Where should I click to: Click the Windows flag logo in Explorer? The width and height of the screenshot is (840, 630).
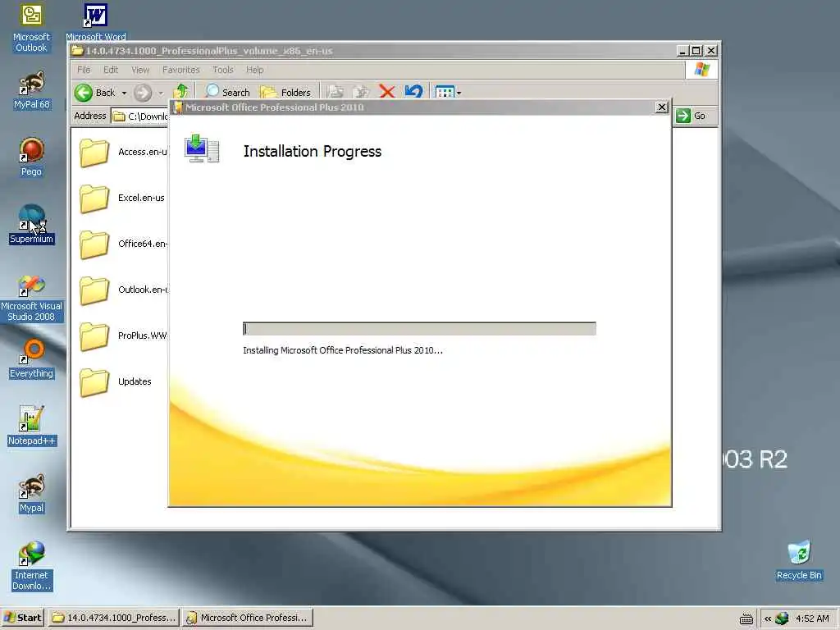(701, 70)
